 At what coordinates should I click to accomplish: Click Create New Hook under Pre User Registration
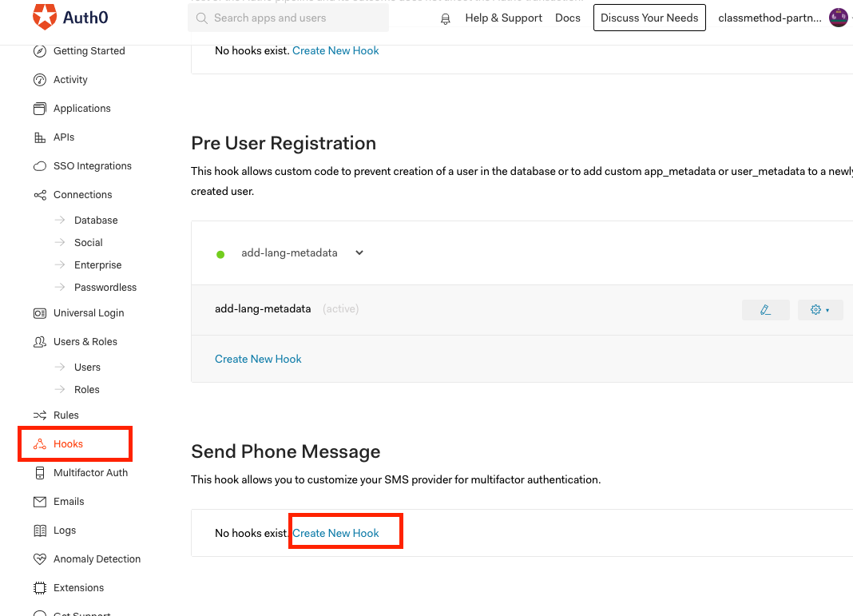coord(258,360)
